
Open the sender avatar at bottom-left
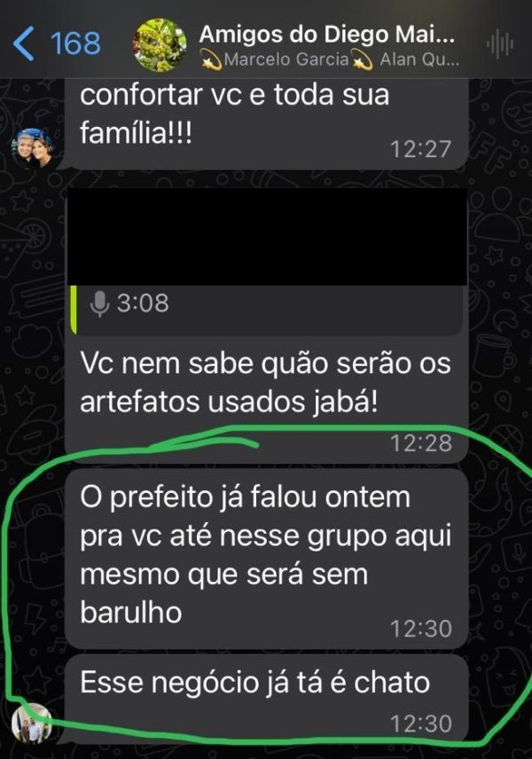point(32,724)
